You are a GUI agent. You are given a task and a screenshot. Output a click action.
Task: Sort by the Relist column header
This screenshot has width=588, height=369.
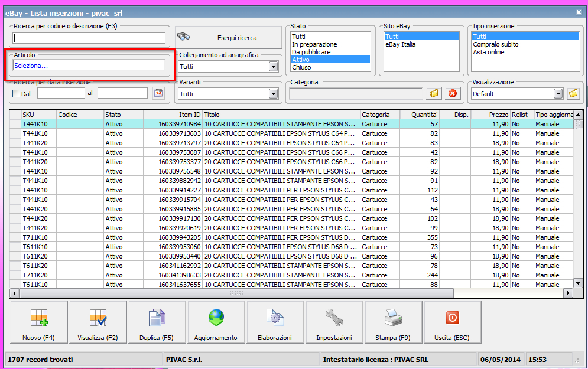coord(522,115)
